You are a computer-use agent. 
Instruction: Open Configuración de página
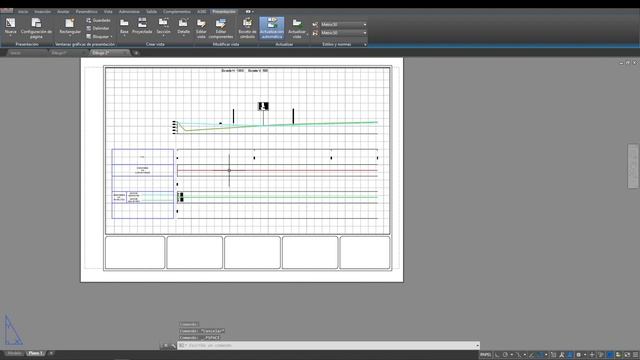coord(36,28)
